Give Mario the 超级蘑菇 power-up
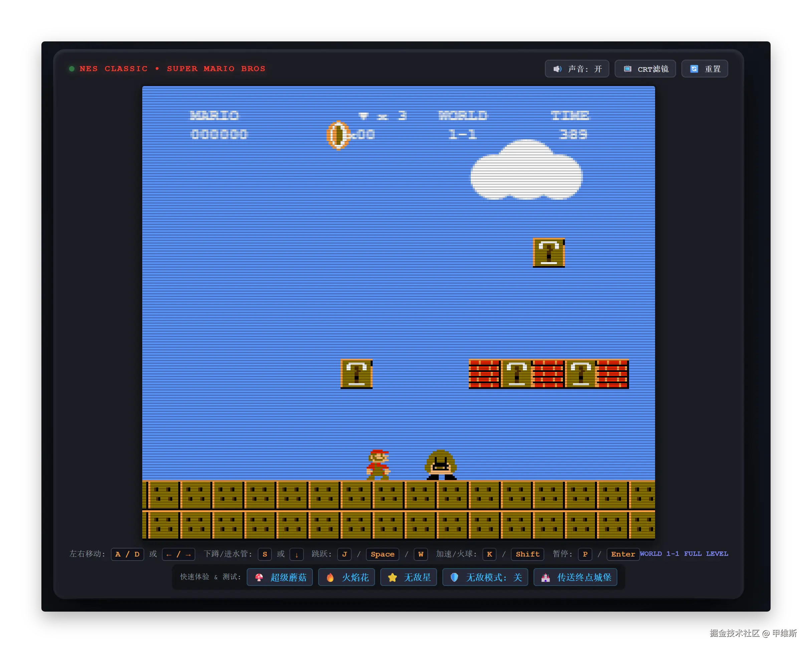Image resolution: width=812 pixels, height=653 pixels. (279, 577)
